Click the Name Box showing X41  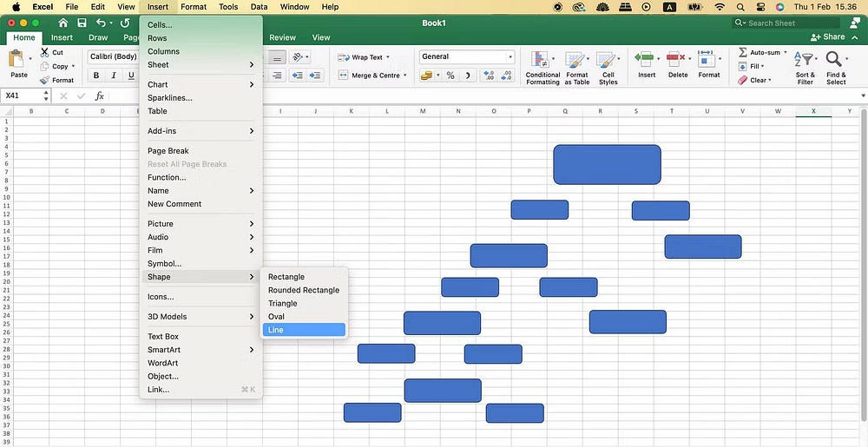(x=25, y=96)
